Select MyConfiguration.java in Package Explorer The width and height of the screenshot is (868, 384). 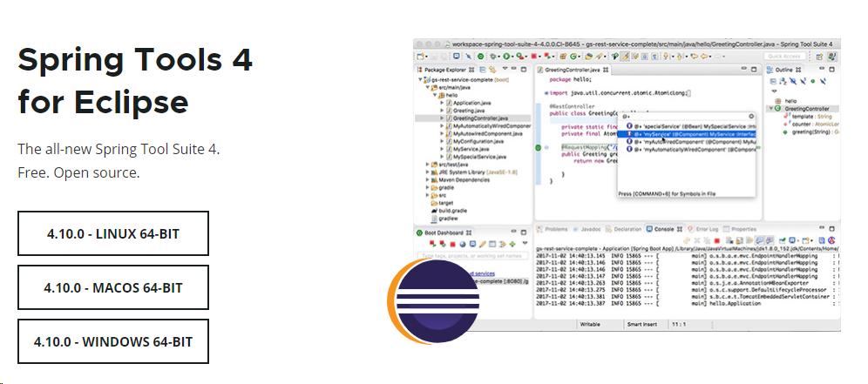tap(478, 142)
